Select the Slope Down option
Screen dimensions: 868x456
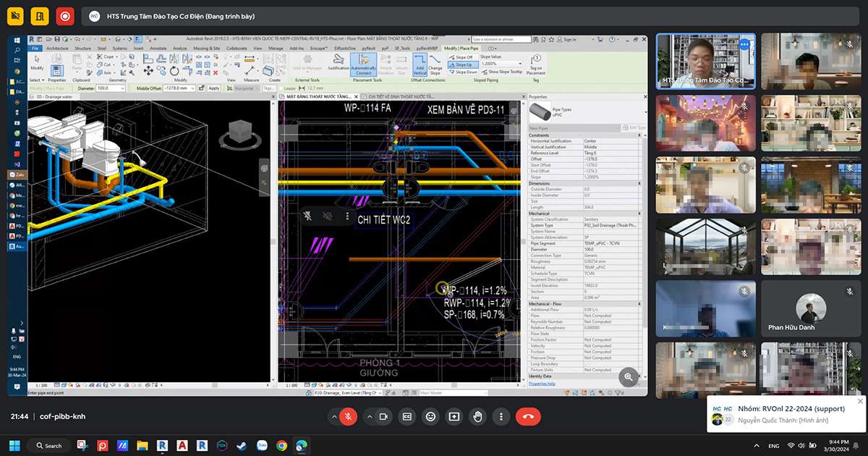click(463, 72)
